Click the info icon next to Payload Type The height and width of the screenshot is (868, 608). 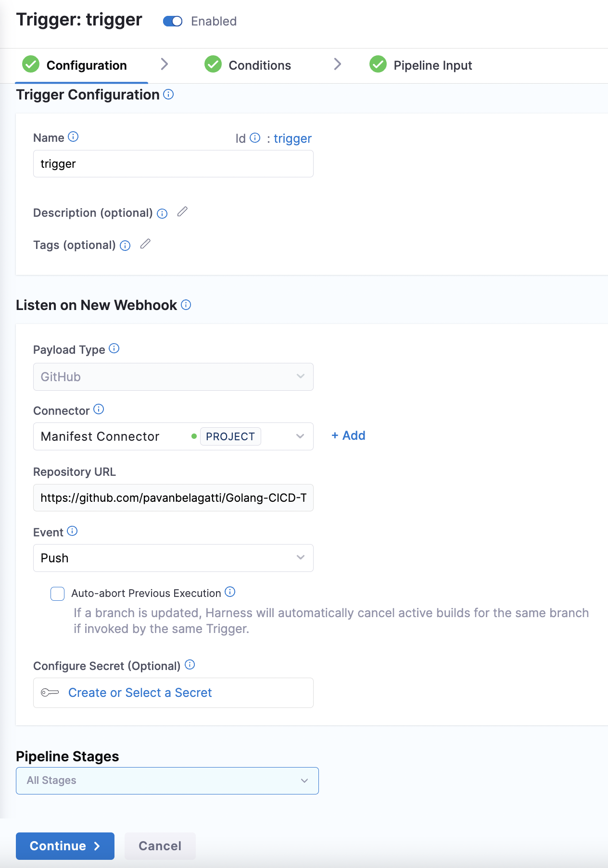[x=114, y=349]
